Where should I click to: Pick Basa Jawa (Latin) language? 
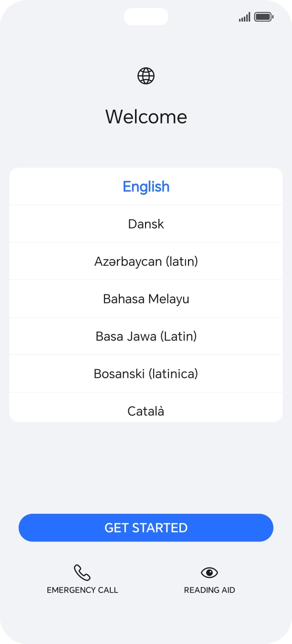pyautogui.click(x=146, y=336)
